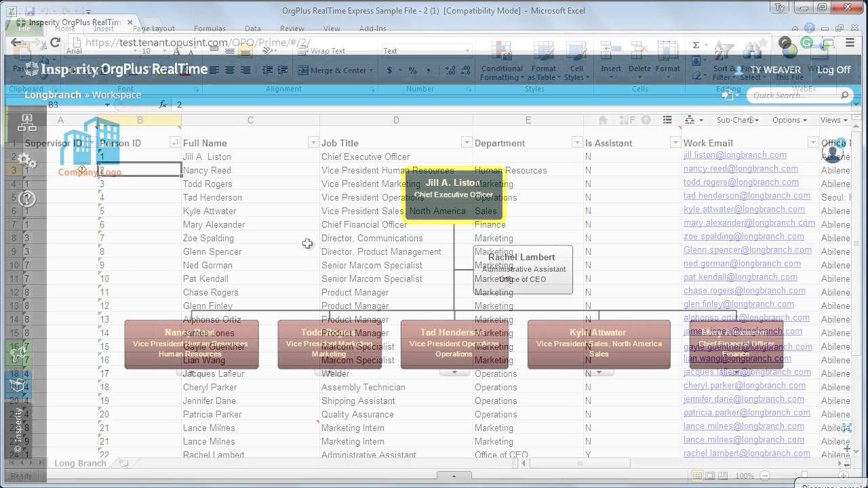Click the export icon beside Quick Search
Image resolution: width=868 pixels, height=488 pixels.
729,96
